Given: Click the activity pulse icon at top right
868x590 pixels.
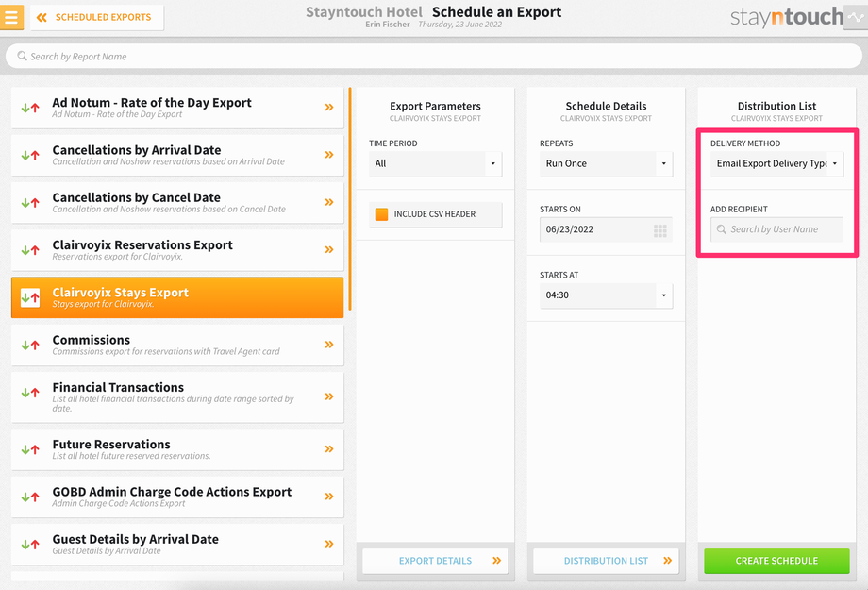Looking at the screenshot, I should [856, 17].
